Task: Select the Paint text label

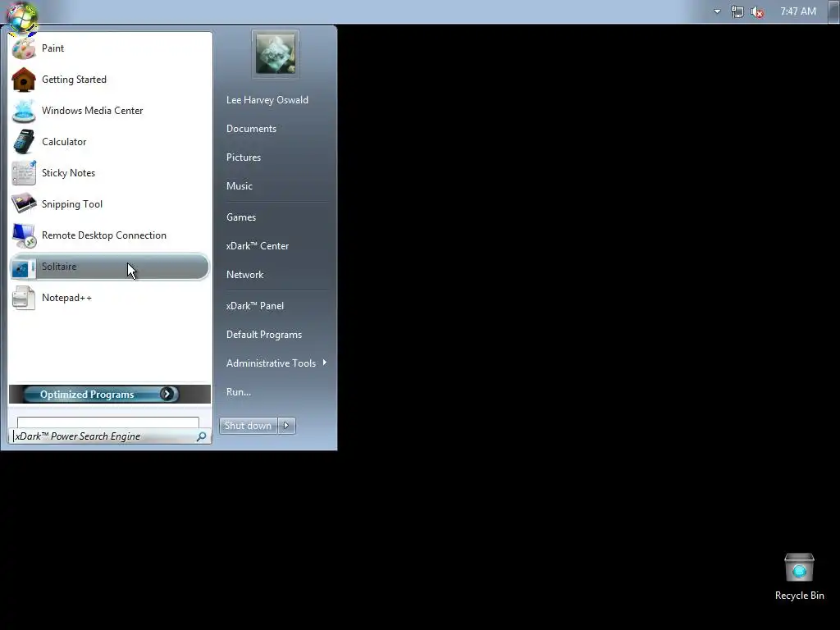Action: coord(53,48)
